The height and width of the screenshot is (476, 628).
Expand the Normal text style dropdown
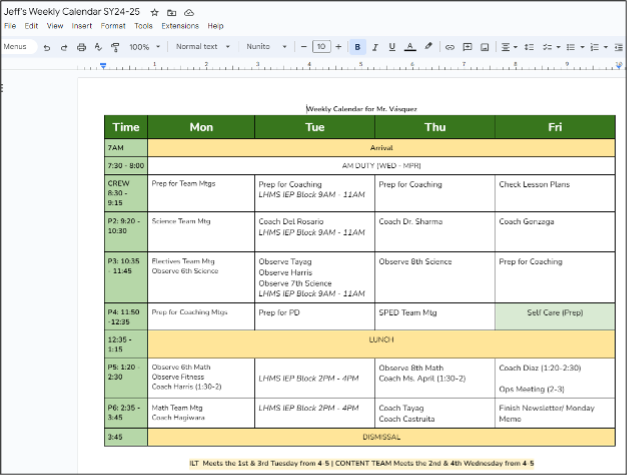pos(202,47)
